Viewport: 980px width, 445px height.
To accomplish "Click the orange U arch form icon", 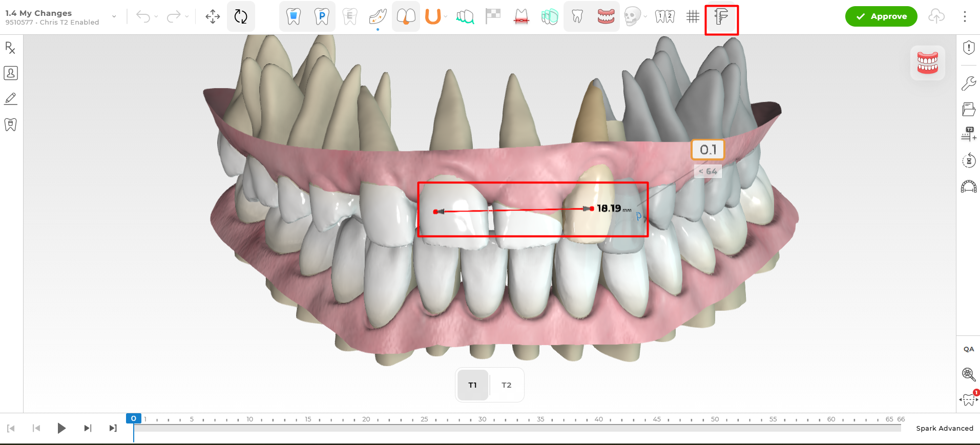I will [432, 17].
